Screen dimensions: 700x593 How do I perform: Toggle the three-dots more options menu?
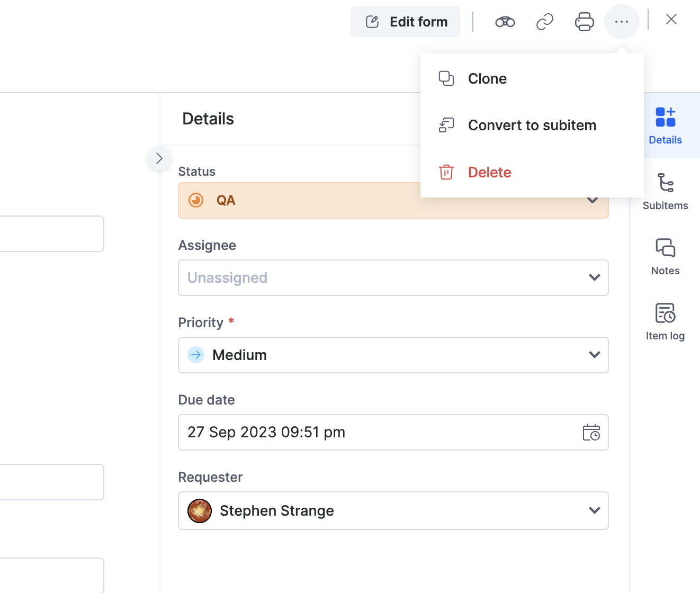[622, 22]
